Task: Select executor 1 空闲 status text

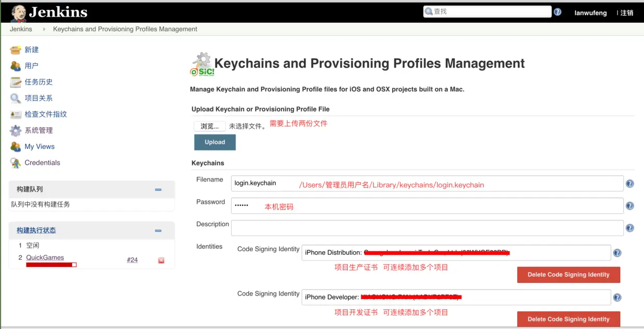Action: (33, 245)
